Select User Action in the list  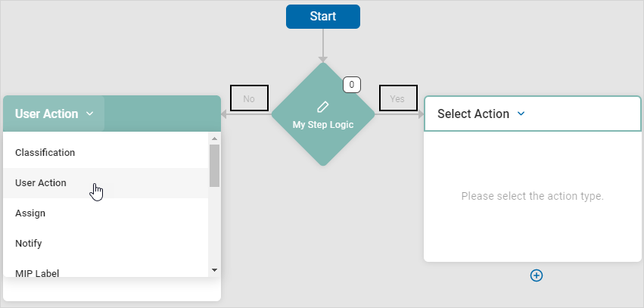click(x=41, y=182)
